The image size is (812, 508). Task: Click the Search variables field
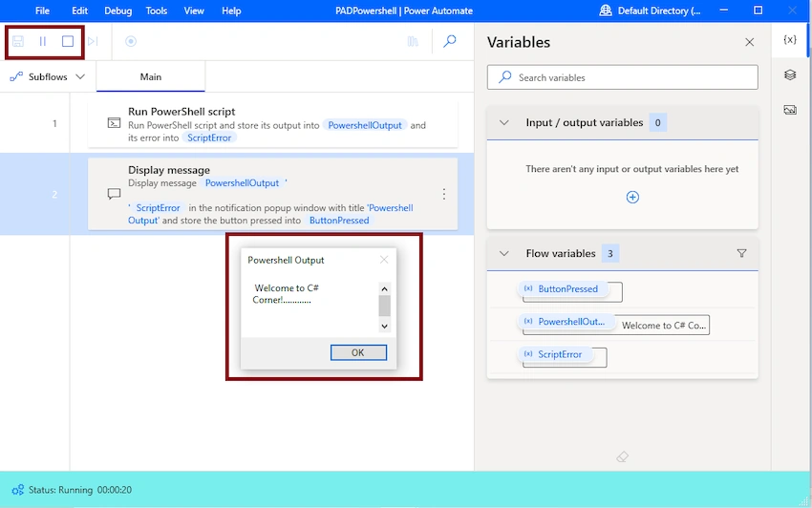pyautogui.click(x=623, y=77)
